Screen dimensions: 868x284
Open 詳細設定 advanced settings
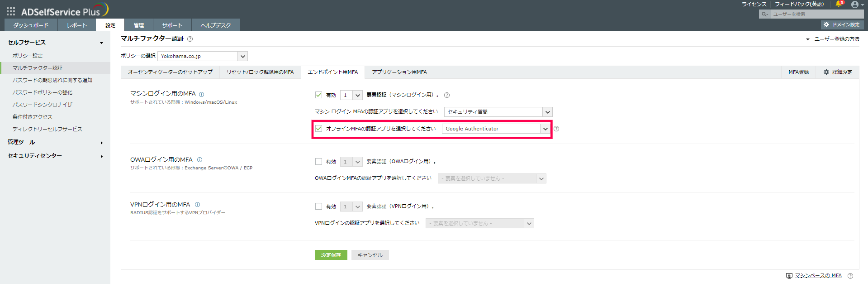(838, 72)
